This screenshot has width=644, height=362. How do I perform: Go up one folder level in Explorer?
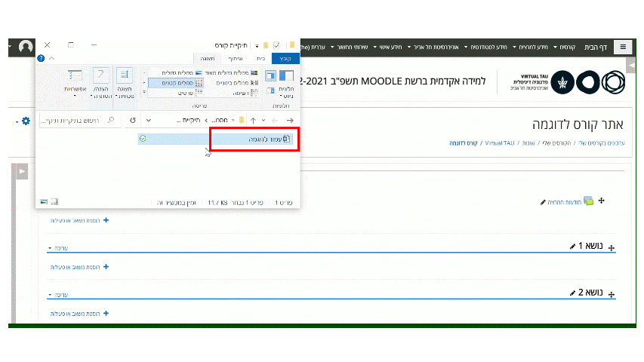tap(253, 120)
